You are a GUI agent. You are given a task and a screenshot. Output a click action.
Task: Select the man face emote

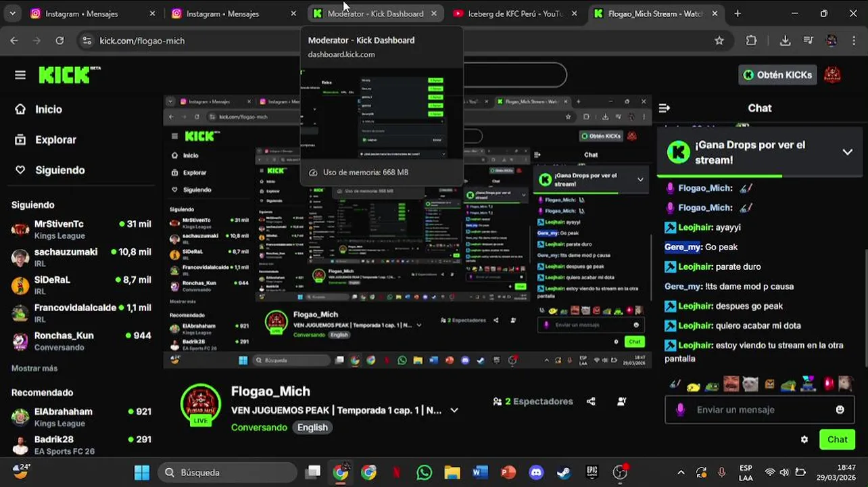[731, 384]
